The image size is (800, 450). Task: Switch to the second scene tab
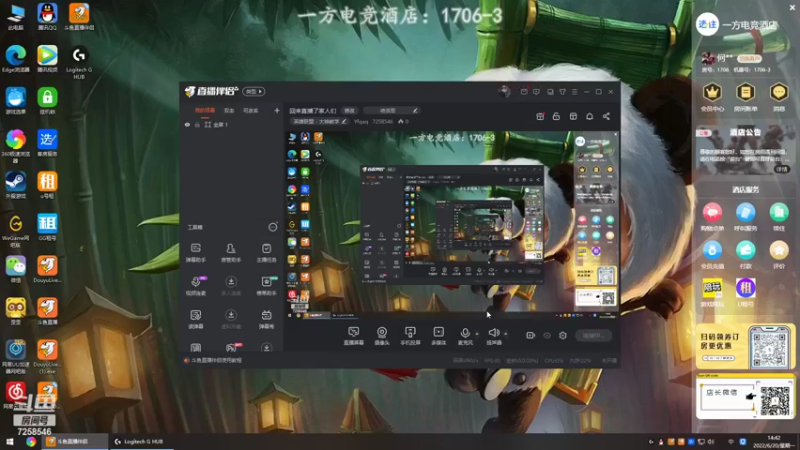click(229, 111)
